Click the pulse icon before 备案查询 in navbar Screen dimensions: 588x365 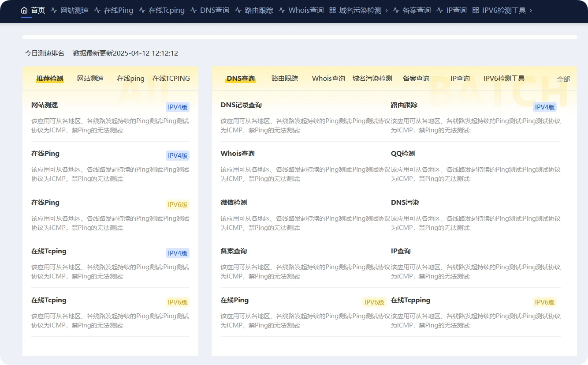(x=396, y=10)
